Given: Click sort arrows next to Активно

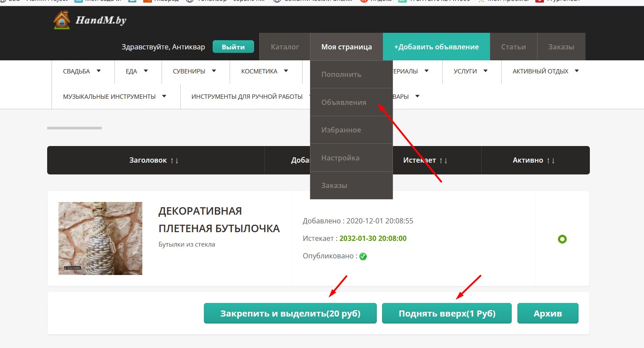Looking at the screenshot, I should point(551,160).
